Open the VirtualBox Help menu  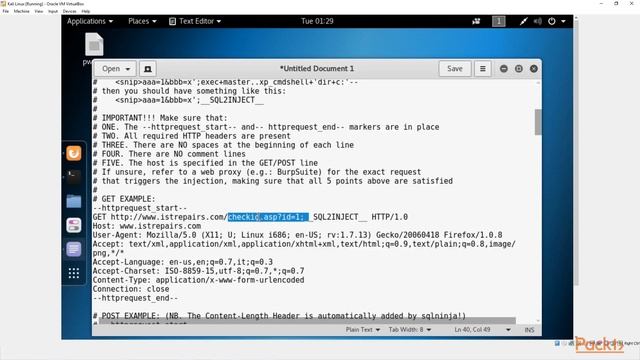[x=85, y=11]
